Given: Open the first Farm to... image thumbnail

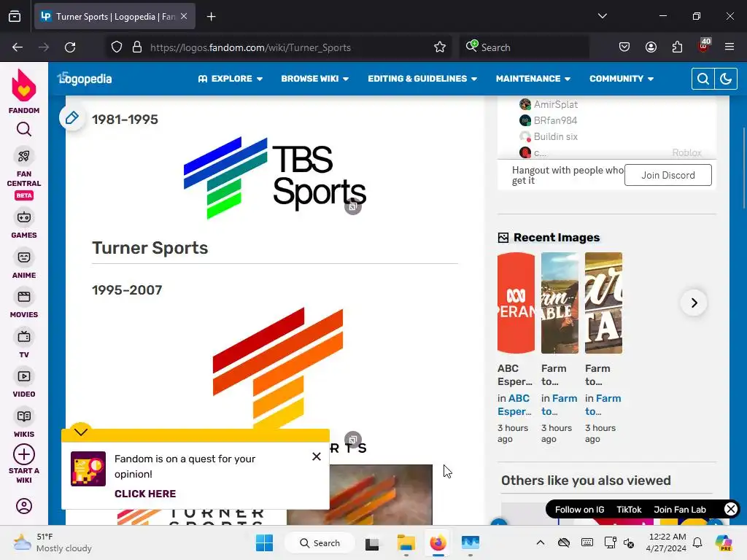Looking at the screenshot, I should [x=560, y=303].
